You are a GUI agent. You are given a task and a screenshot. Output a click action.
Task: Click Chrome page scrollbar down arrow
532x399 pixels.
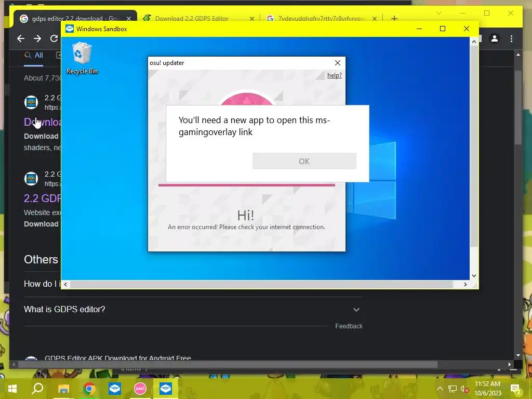click(518, 355)
